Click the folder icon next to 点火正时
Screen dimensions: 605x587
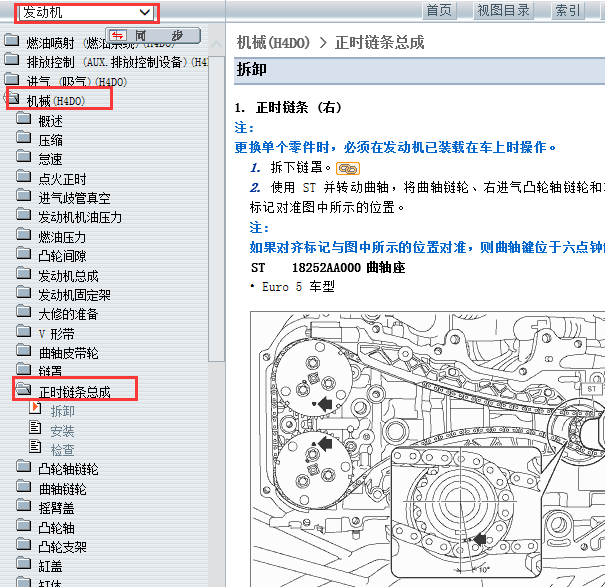click(24, 176)
